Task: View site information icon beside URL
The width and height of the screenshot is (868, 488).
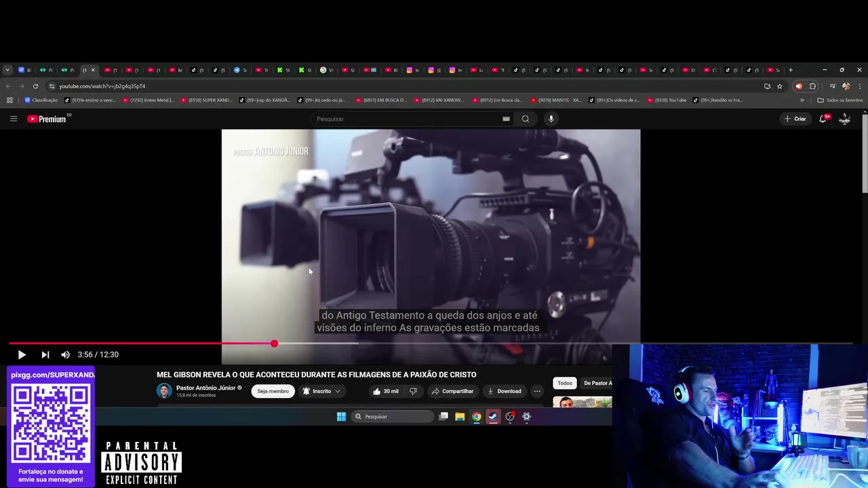Action: click(52, 86)
